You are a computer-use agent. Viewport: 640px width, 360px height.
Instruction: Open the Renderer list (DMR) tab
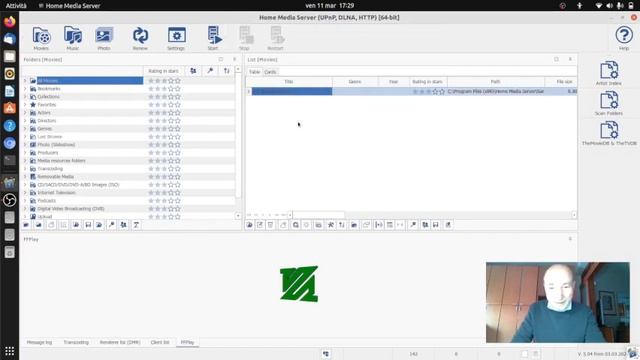(120, 342)
